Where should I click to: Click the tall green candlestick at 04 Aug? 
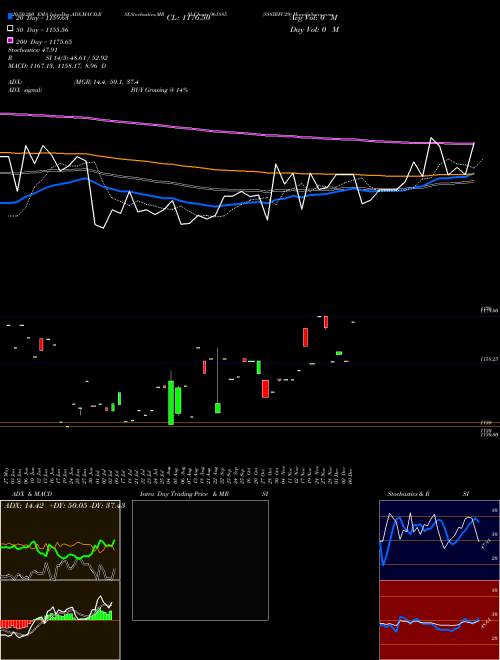coord(171,402)
